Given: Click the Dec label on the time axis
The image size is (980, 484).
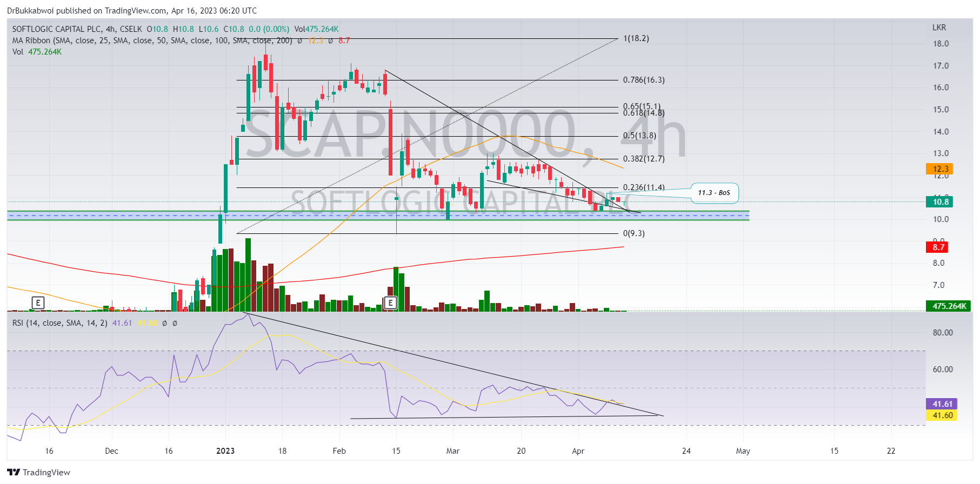Looking at the screenshot, I should [111, 451].
